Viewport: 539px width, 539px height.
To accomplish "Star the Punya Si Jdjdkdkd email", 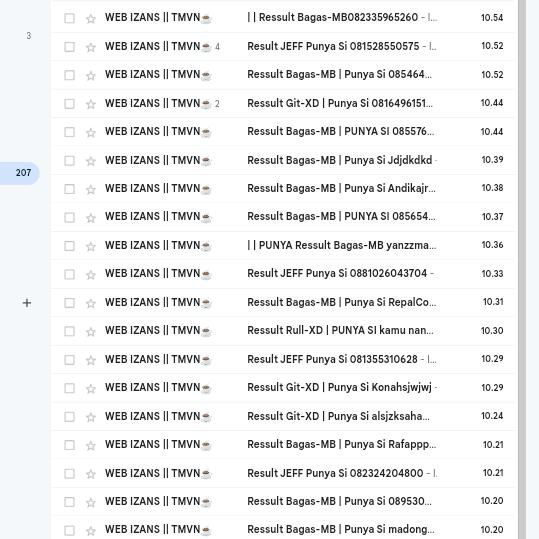I will [x=91, y=161].
